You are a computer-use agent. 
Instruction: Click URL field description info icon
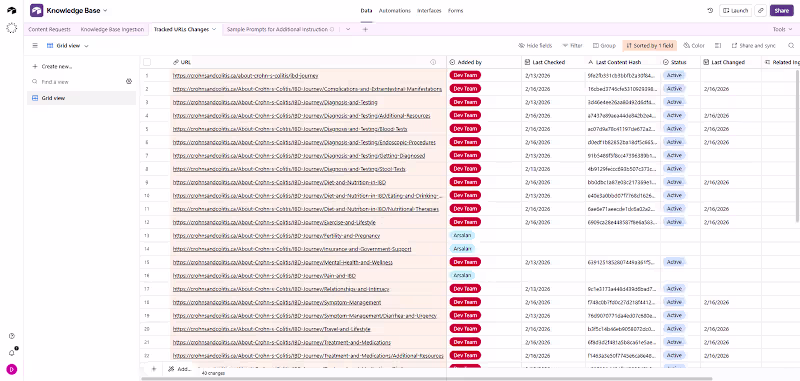(433, 62)
